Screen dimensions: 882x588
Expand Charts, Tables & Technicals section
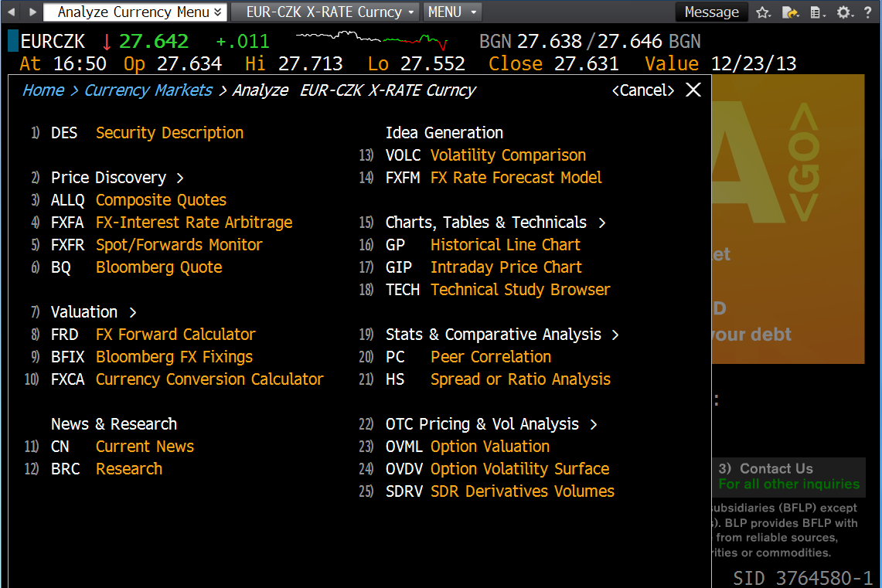point(482,223)
